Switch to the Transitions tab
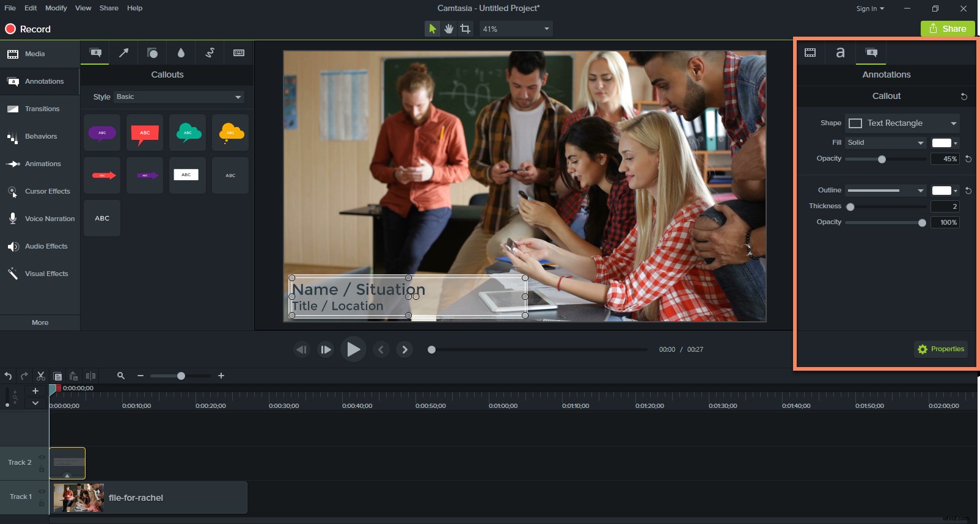Image resolution: width=980 pixels, height=524 pixels. tap(40, 109)
